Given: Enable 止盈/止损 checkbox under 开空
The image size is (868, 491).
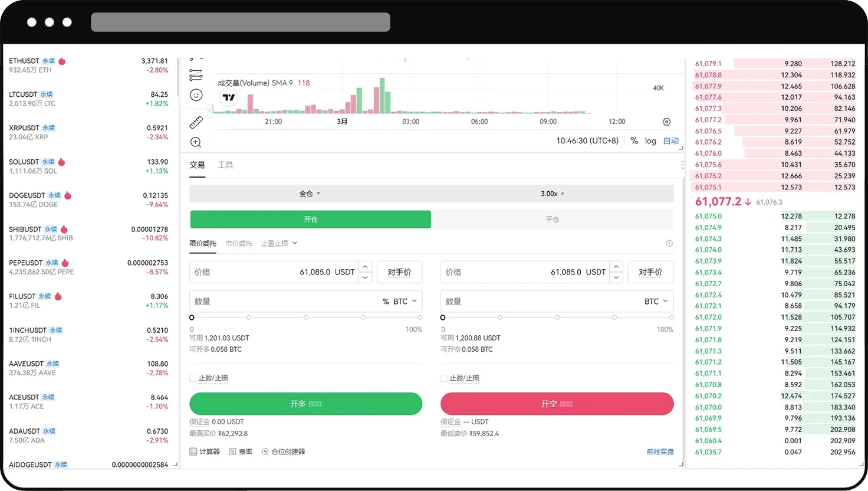Looking at the screenshot, I should [x=444, y=378].
